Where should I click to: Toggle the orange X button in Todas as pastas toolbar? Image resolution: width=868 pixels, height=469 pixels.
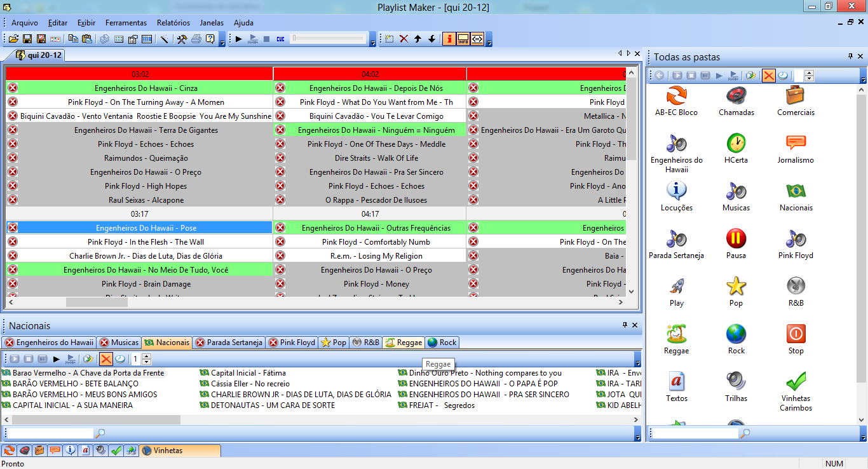click(768, 76)
